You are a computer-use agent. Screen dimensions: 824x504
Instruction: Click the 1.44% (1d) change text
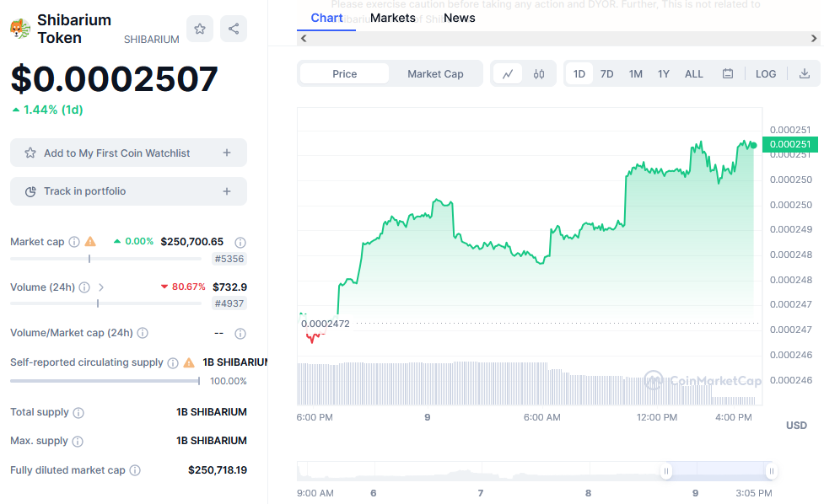click(47, 110)
